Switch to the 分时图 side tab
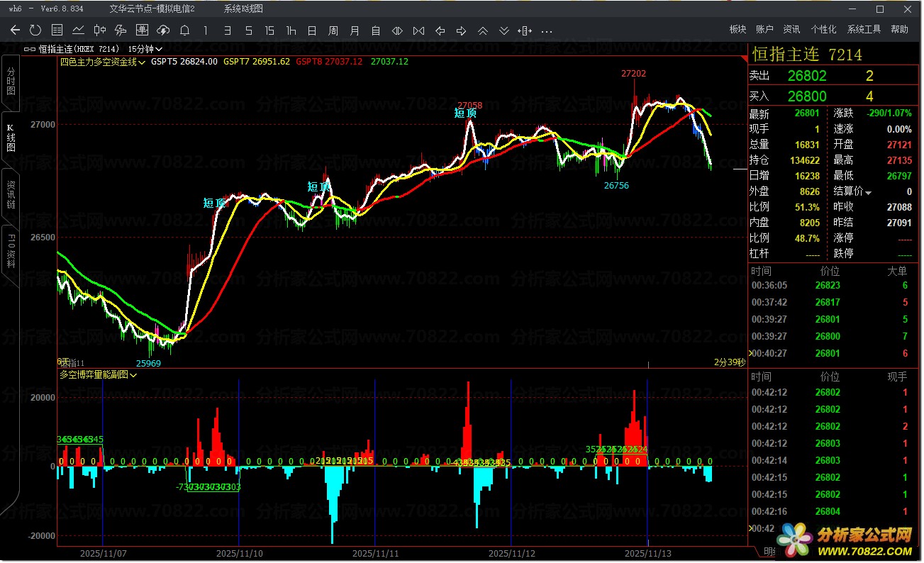Image resolution: width=924 pixels, height=563 pixels. coord(11,83)
